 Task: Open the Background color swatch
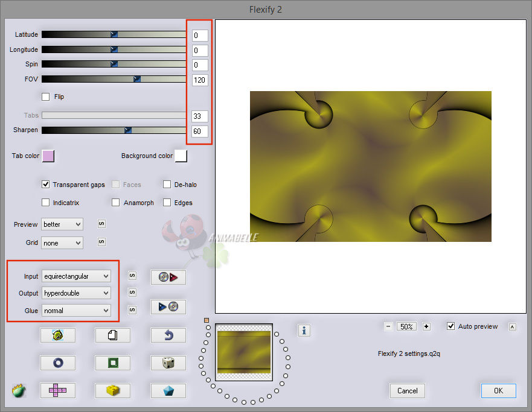[x=181, y=156]
